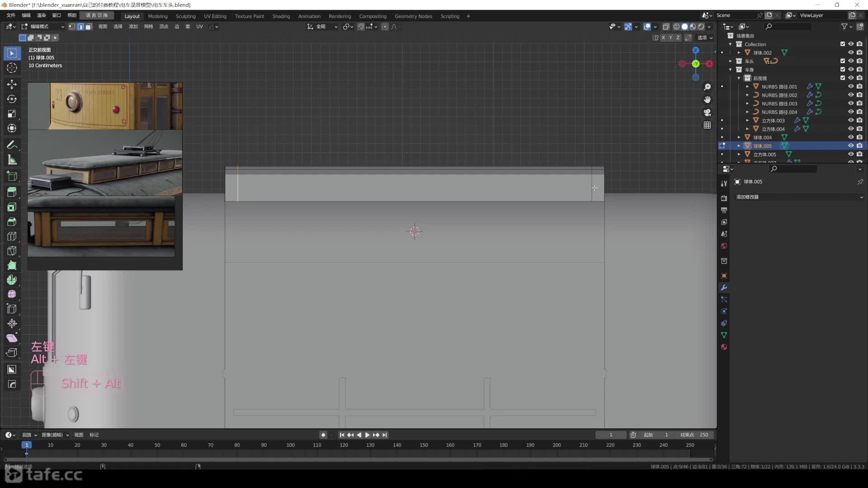Click the 结束点 end frame field
868x488 pixels.
click(695, 435)
